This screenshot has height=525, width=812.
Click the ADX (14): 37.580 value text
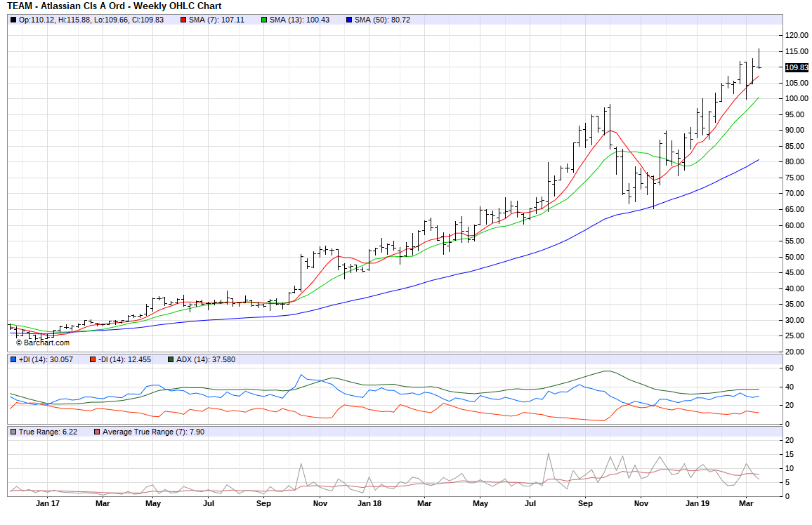(205, 359)
